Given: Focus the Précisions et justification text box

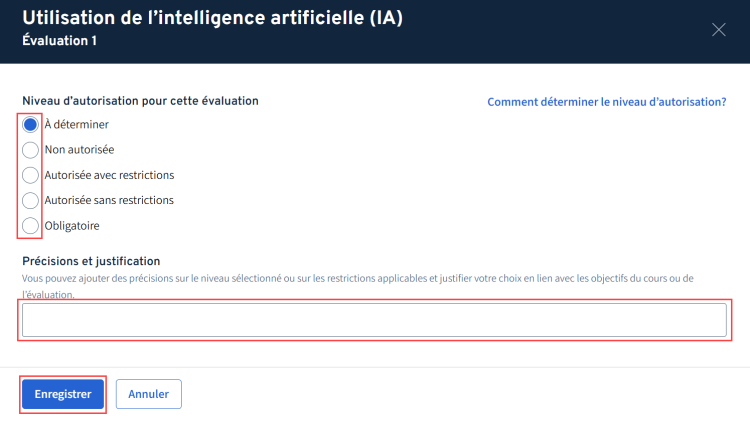Looking at the screenshot, I should tap(374, 320).
